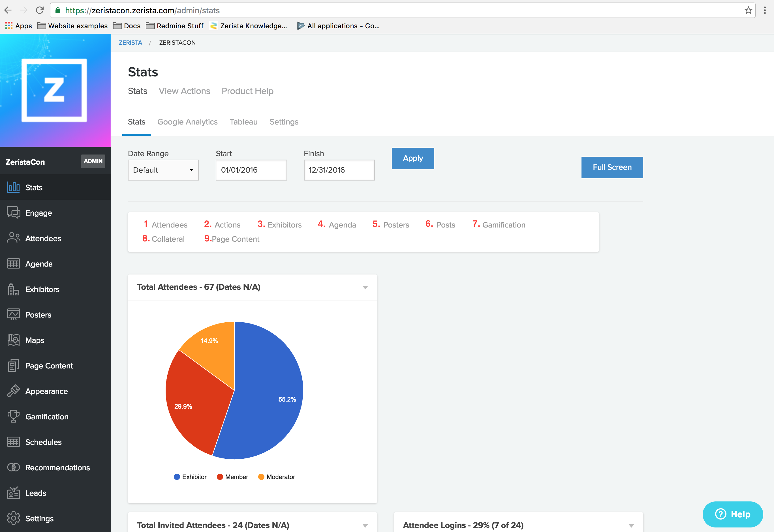Click the secure padlock icon

click(x=58, y=10)
